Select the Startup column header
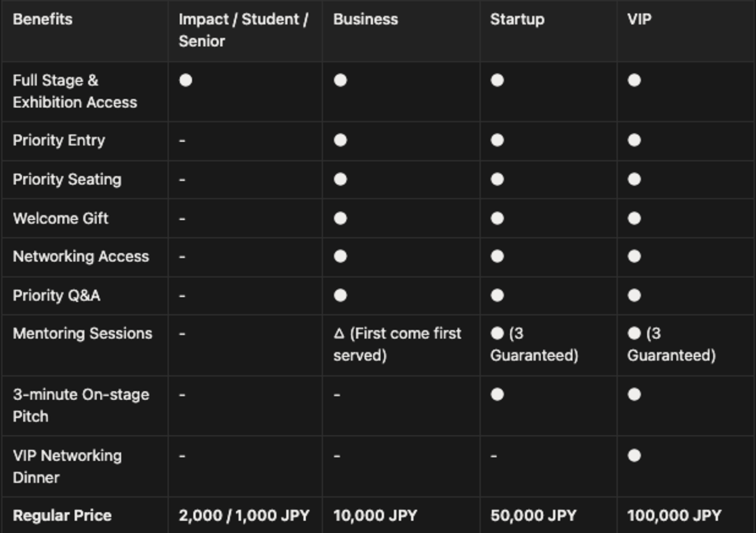Image resolution: width=756 pixels, height=533 pixels. [517, 19]
